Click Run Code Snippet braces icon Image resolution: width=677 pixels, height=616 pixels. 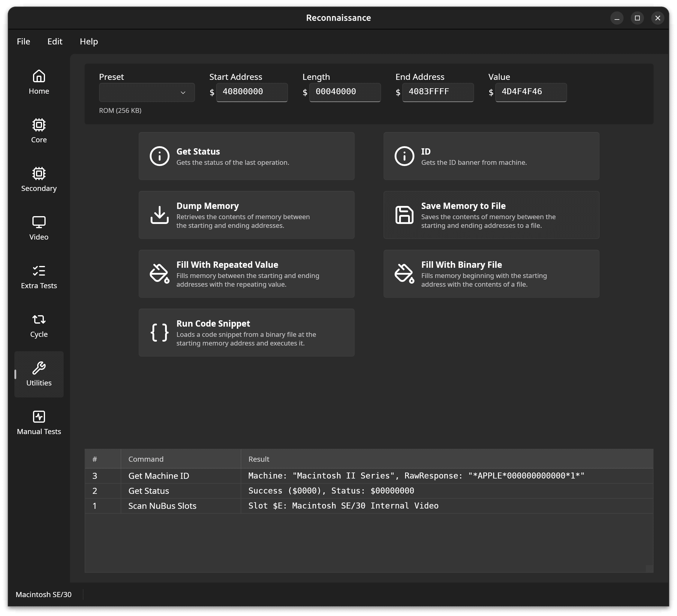160,333
